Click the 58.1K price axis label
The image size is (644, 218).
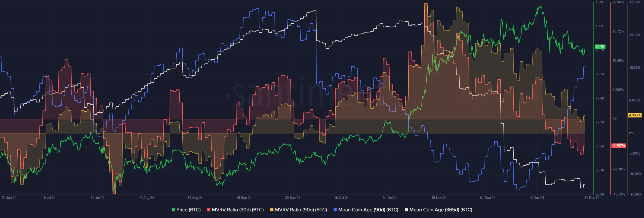click(x=600, y=170)
